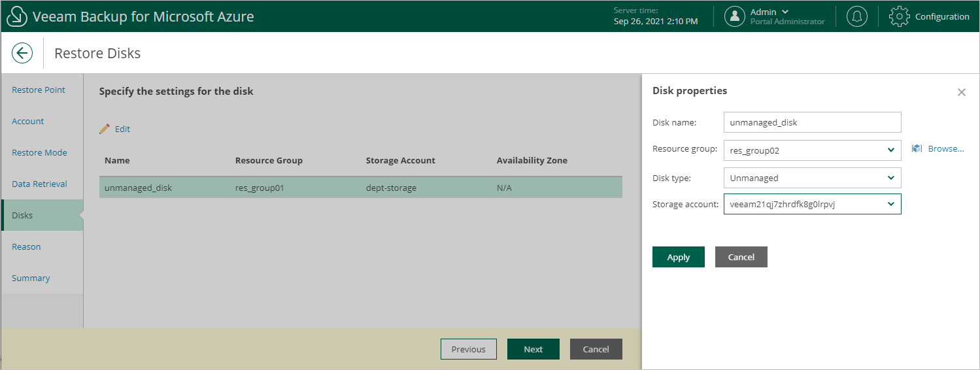Click the Name column header
Viewport: 980px width, 370px height.
coord(117,160)
